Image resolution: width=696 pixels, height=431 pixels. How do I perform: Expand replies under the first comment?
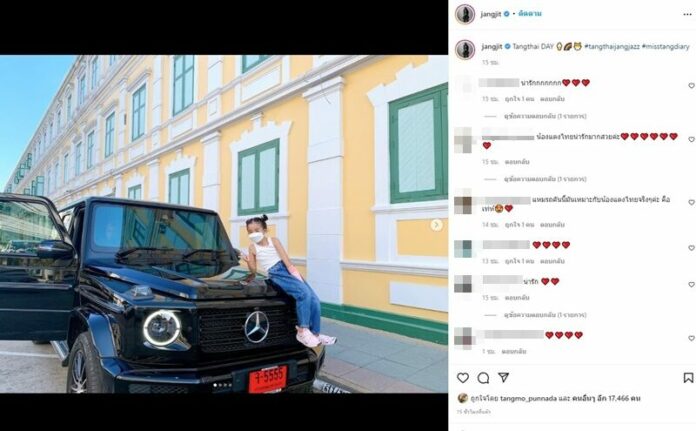[x=545, y=116]
